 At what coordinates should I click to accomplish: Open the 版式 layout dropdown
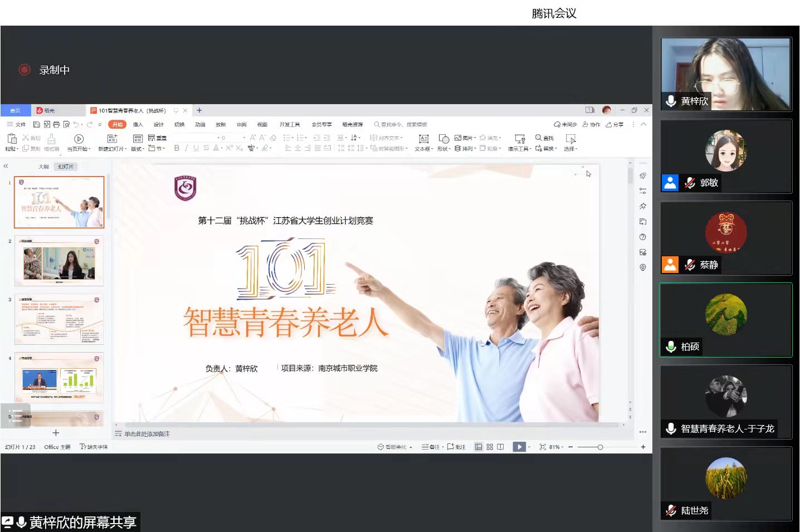[x=138, y=149]
